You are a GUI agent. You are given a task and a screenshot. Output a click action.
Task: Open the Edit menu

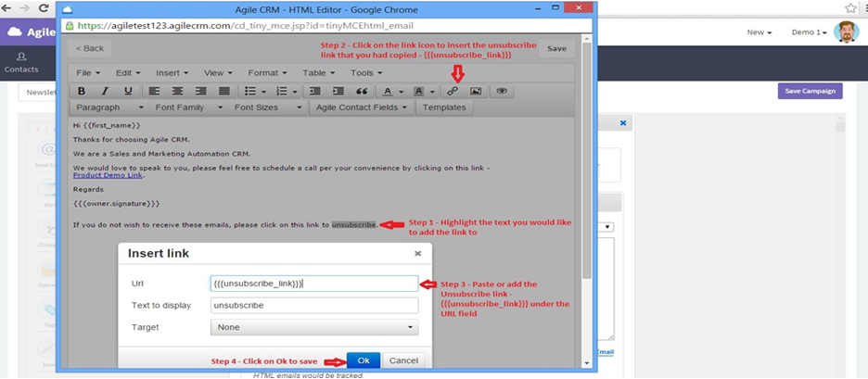coord(128,73)
